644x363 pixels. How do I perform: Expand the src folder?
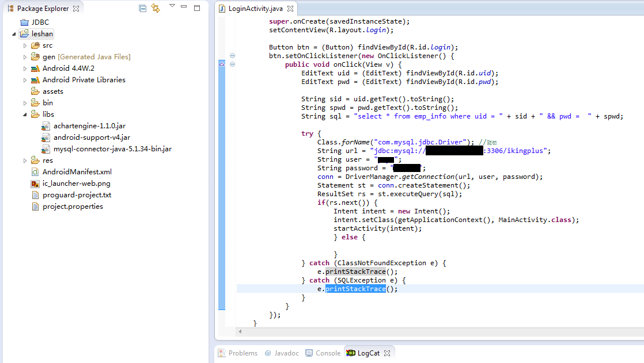(25, 45)
